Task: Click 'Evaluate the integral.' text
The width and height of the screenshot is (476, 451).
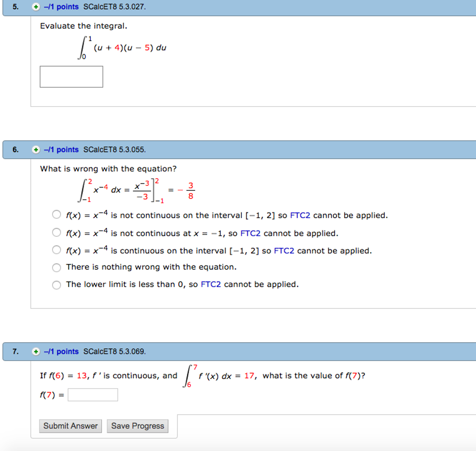Action: tap(84, 26)
